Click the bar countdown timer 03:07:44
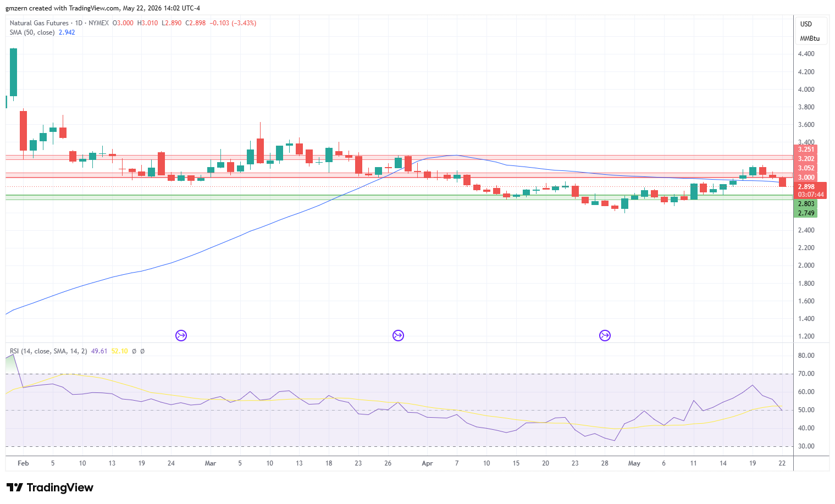The width and height of the screenshot is (835, 504). (811, 195)
